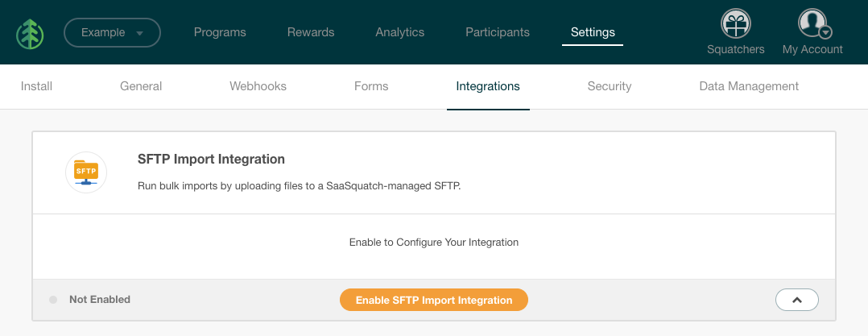The height and width of the screenshot is (336, 868).
Task: Click the My Account avatar icon
Action: [812, 24]
